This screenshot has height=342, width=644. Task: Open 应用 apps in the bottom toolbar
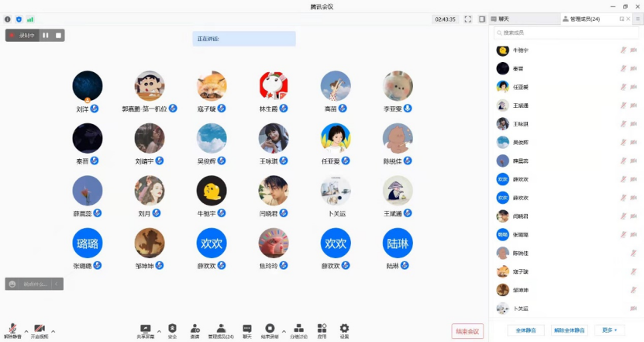[x=322, y=329]
